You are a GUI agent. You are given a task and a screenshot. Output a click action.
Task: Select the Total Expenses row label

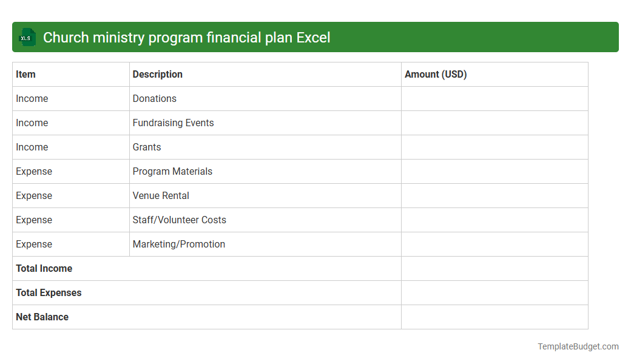[x=49, y=292]
